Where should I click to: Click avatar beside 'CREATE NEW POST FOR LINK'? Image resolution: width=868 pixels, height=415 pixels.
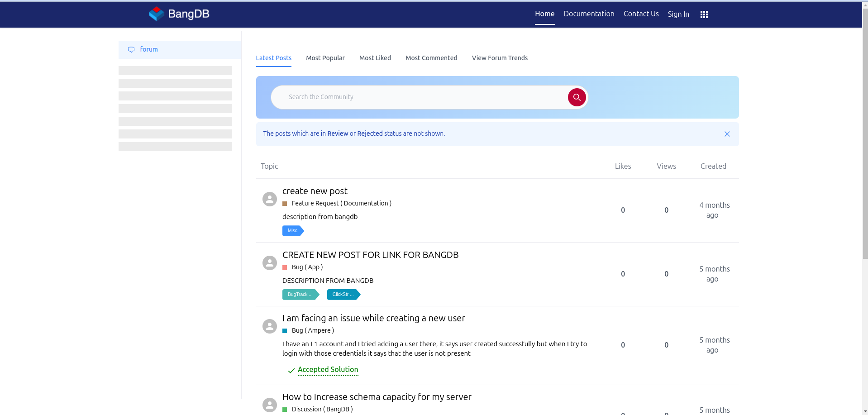270,263
